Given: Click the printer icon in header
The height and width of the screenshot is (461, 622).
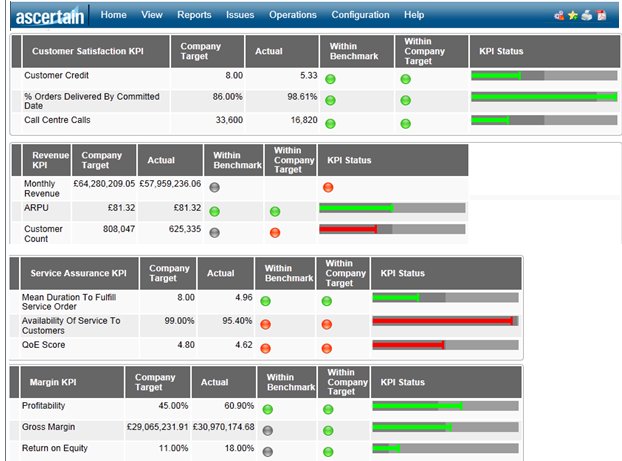Looking at the screenshot, I should point(587,15).
